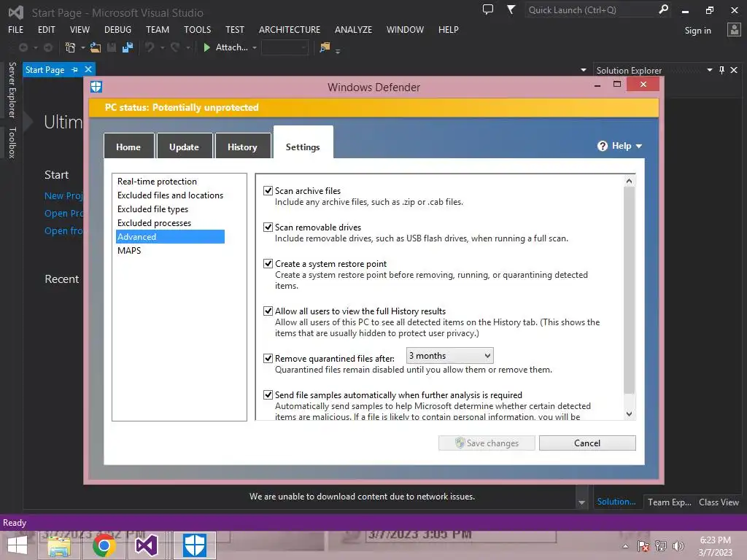Click Sign in link in Visual Studio
This screenshot has width=747, height=560.
(x=698, y=31)
